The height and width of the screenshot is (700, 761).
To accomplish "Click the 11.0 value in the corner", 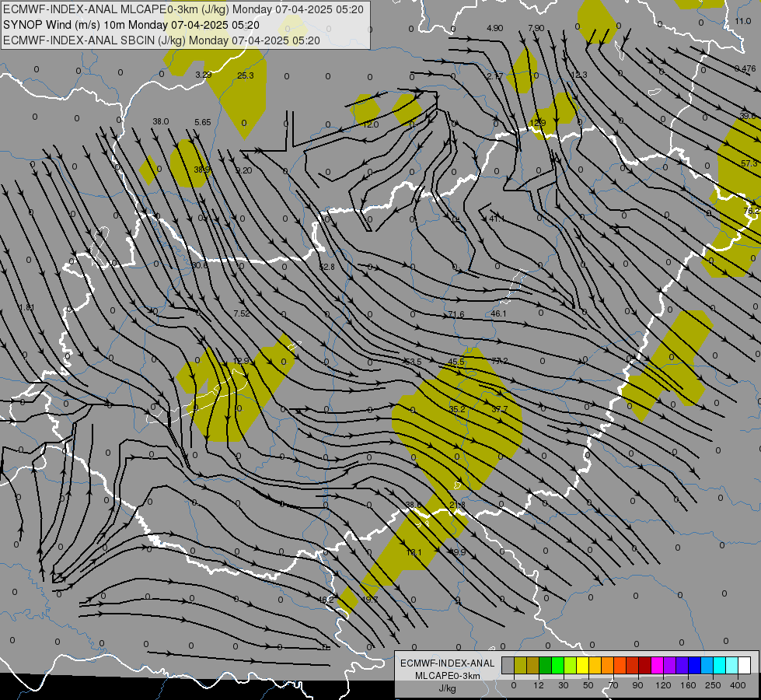I will (x=742, y=21).
